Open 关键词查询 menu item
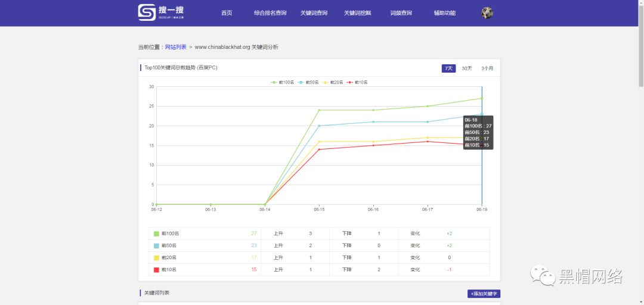The image size is (644, 305). tap(314, 13)
